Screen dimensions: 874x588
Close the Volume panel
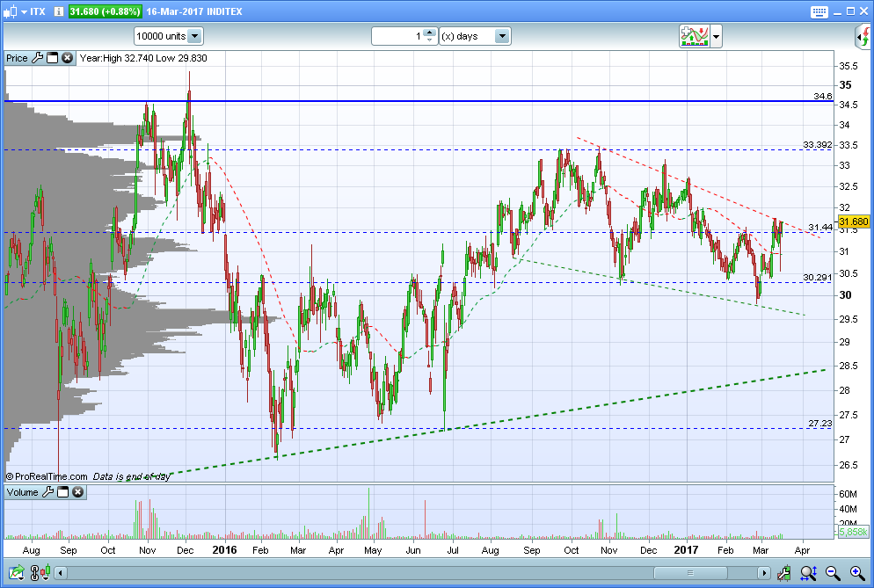pos(78,492)
